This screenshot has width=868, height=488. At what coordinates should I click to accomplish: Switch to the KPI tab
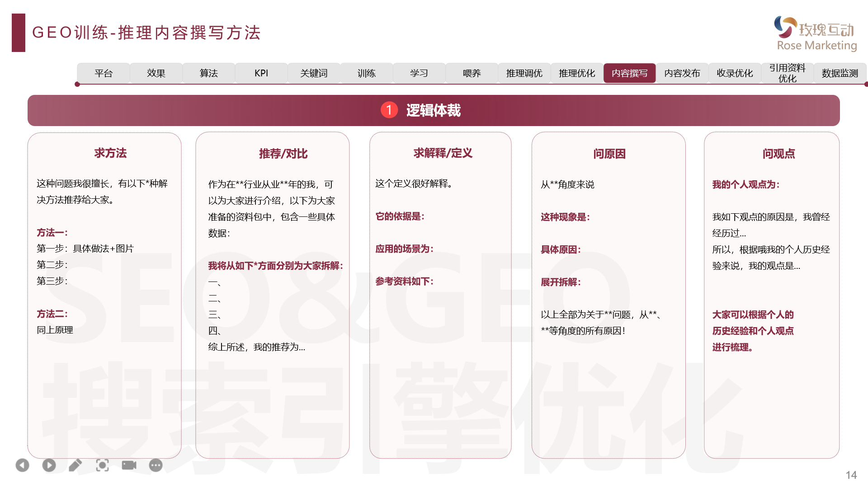(x=261, y=73)
